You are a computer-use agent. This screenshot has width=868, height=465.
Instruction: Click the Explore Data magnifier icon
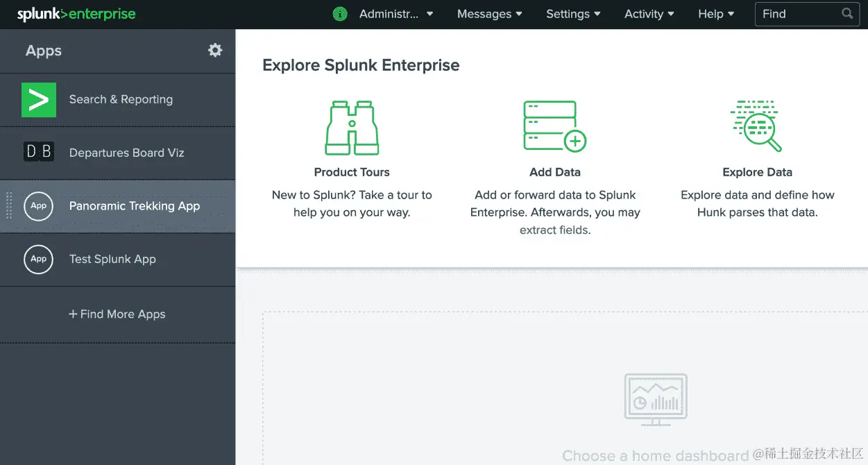point(756,126)
